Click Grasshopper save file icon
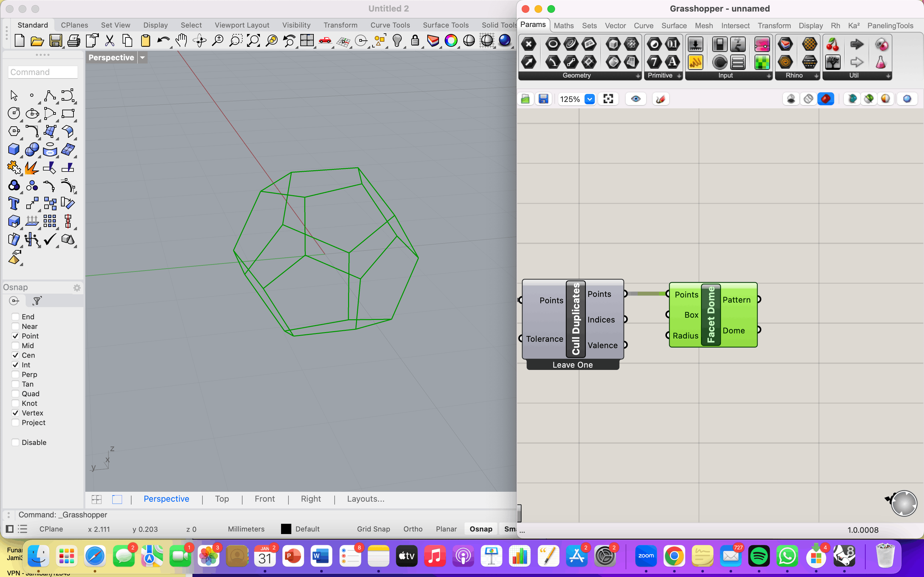Screen dimensions: 924x577 click(x=543, y=99)
